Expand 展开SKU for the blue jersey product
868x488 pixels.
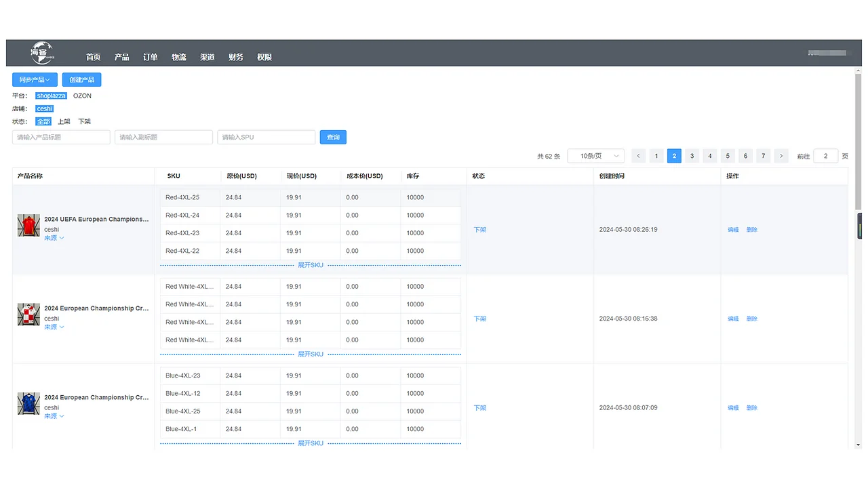[310, 443]
